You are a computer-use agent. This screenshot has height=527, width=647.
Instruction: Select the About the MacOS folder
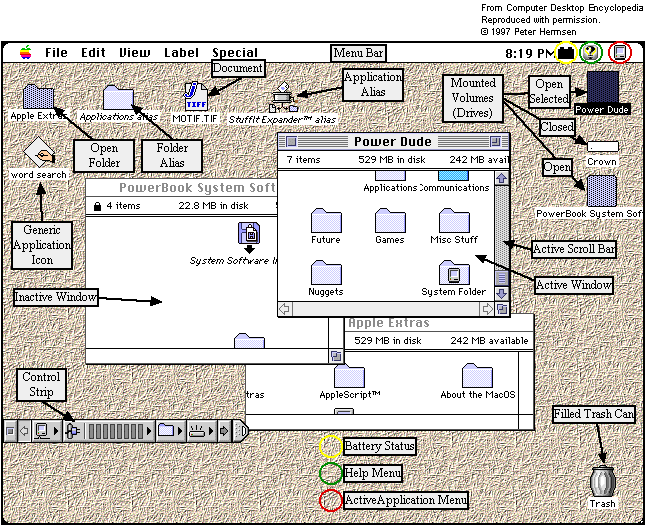[x=477, y=375]
